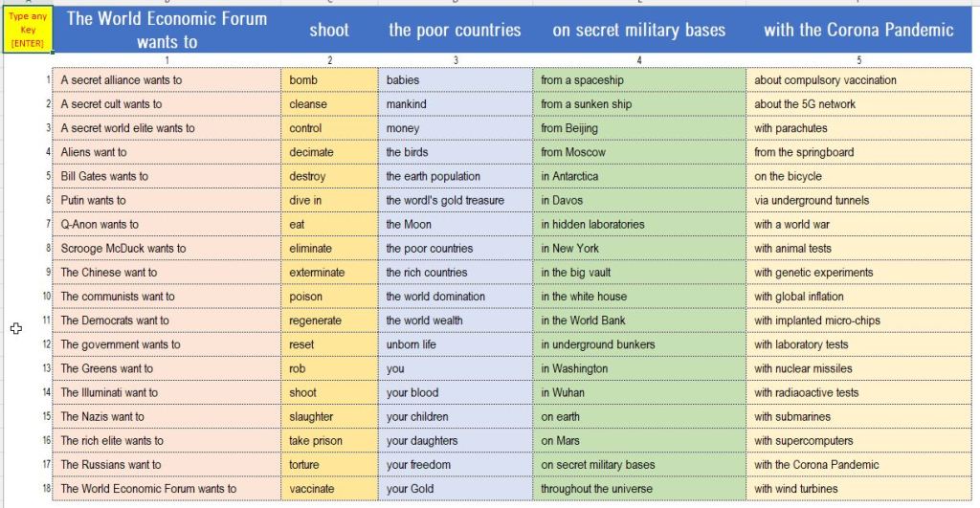Click the yellow 'Type any Key [ENTER]' cell
Image resolution: width=980 pixels, height=508 pixels.
[28, 28]
